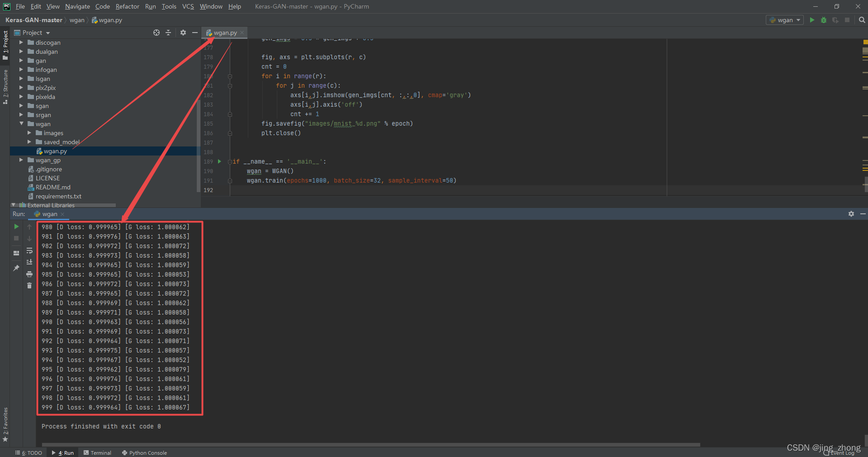Open the Terminal tool window

[x=97, y=452]
